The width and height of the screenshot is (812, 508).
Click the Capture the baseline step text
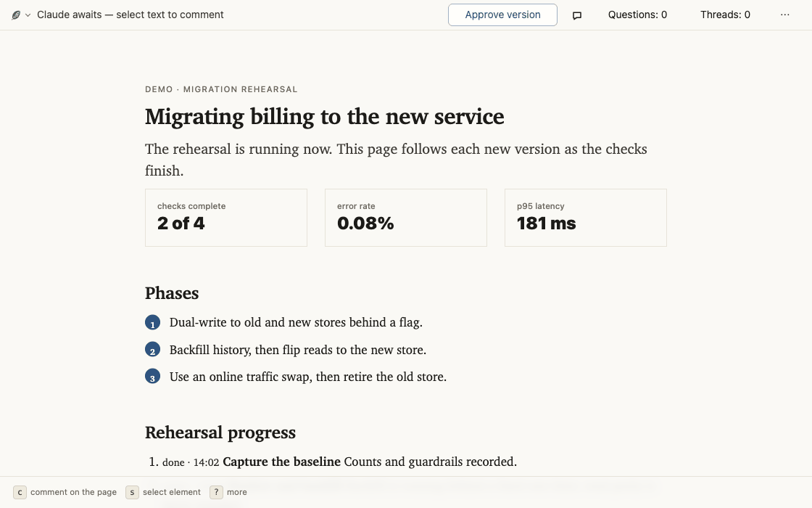(x=282, y=462)
